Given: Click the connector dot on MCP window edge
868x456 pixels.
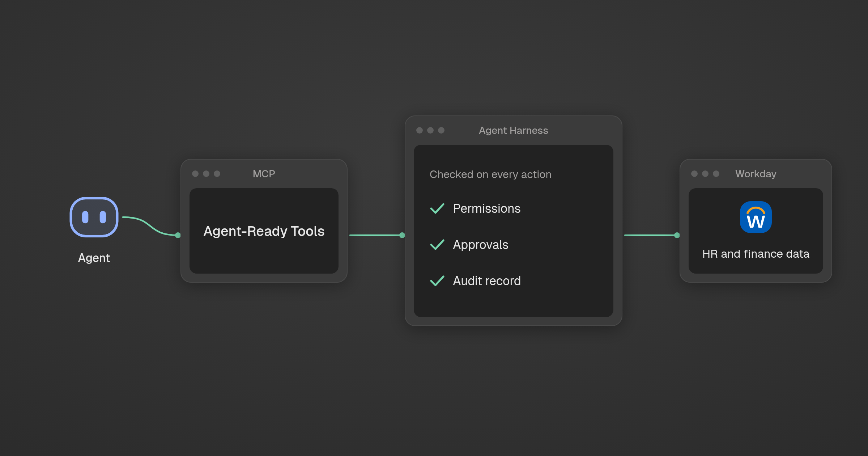Looking at the screenshot, I should pos(178,235).
